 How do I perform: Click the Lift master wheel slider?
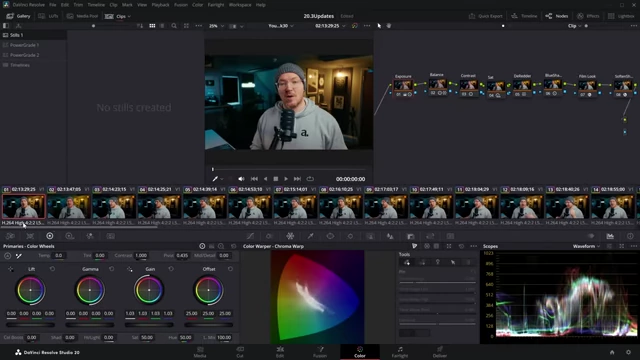30,325
